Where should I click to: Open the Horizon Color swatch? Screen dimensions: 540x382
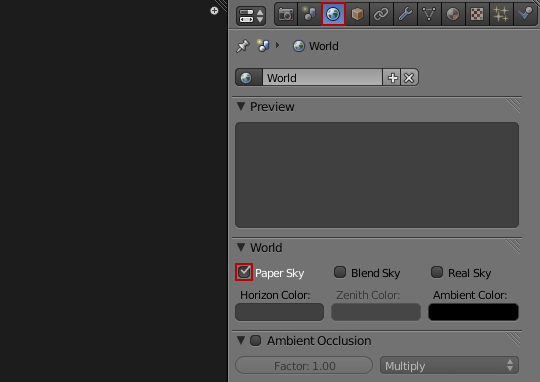[x=279, y=312]
